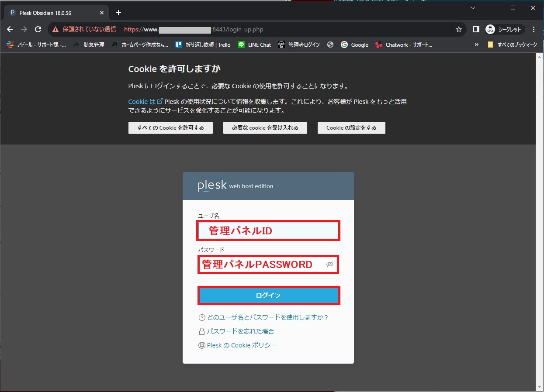The height and width of the screenshot is (392, 544).
Task: Open the アピール - サポート課 Slack bookmark
Action: point(36,45)
